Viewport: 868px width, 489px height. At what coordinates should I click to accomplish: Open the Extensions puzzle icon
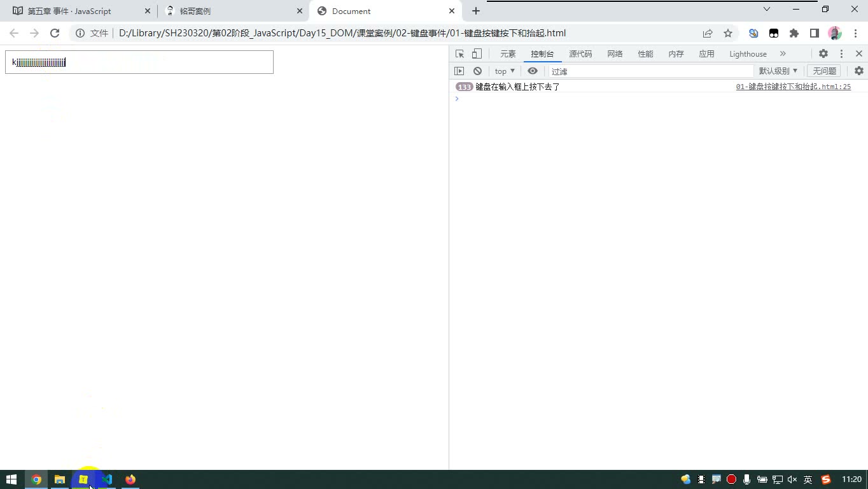(794, 33)
